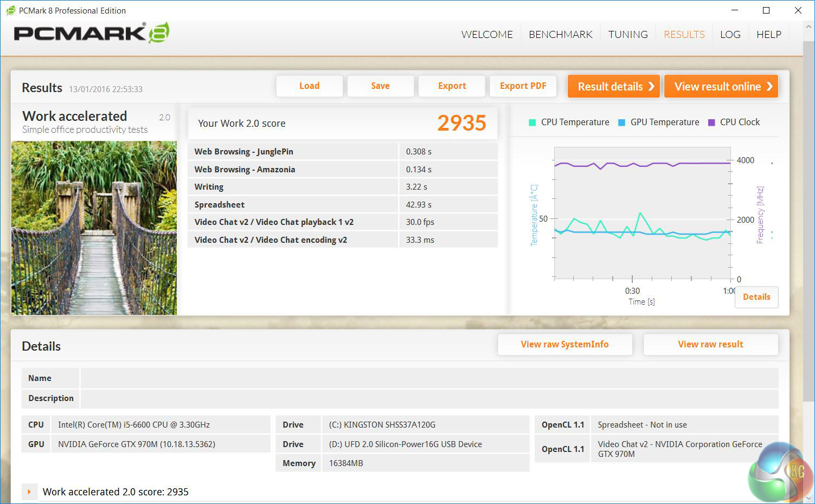Select the Spreadsheet test row
Image resolution: width=815 pixels, height=504 pixels.
pos(343,204)
